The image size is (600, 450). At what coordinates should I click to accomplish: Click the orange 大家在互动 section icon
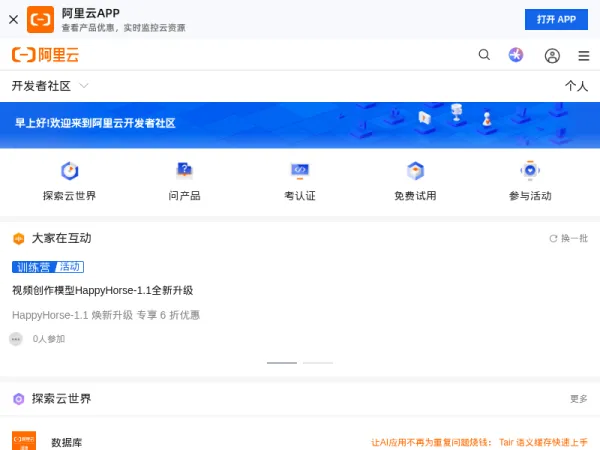click(x=19, y=239)
